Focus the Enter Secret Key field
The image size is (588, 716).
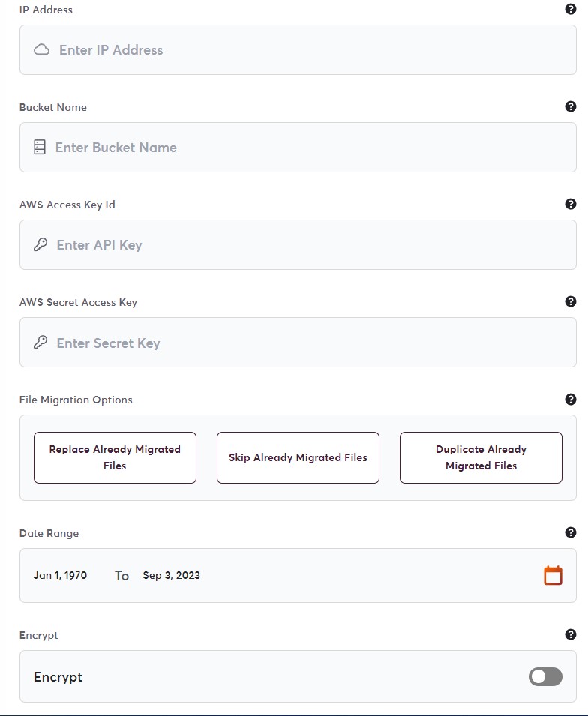300,343
